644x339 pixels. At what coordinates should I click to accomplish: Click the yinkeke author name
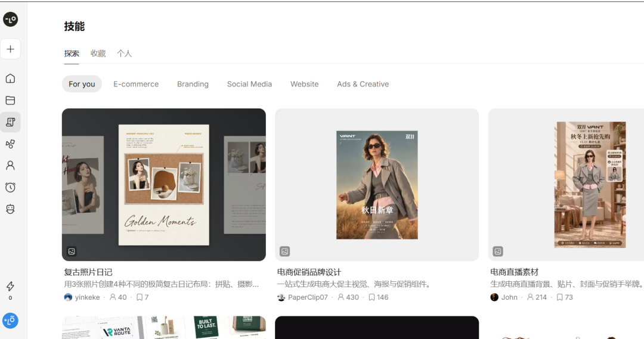tap(87, 297)
